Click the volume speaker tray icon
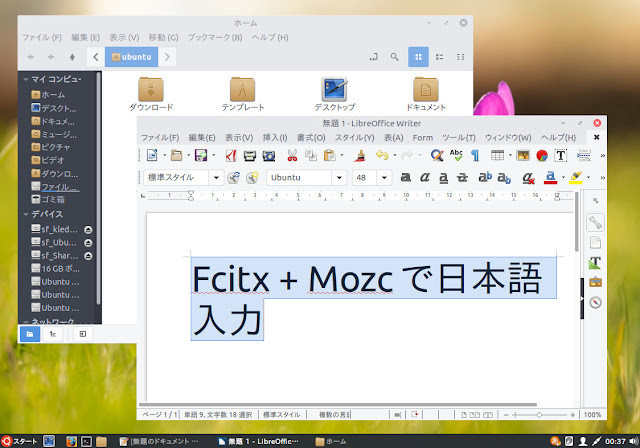Viewport: 640px width, 448px height. [633, 441]
